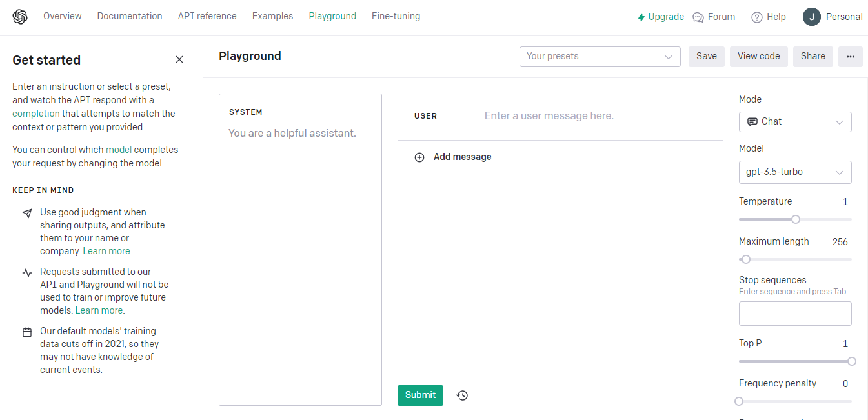Screen dimensions: 868x420
Task: Expand the Mode Chat dropdown
Action: (x=795, y=122)
